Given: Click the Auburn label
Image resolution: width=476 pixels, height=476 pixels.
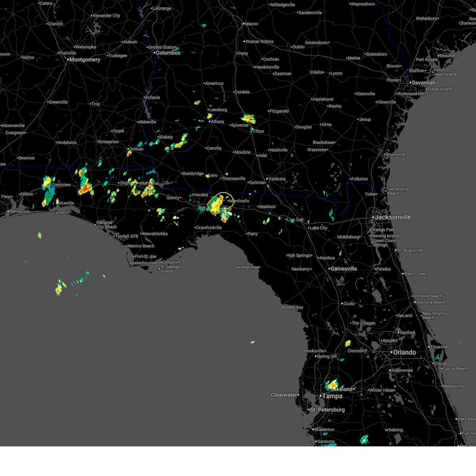Looking at the screenshot, I should tap(131, 42).
